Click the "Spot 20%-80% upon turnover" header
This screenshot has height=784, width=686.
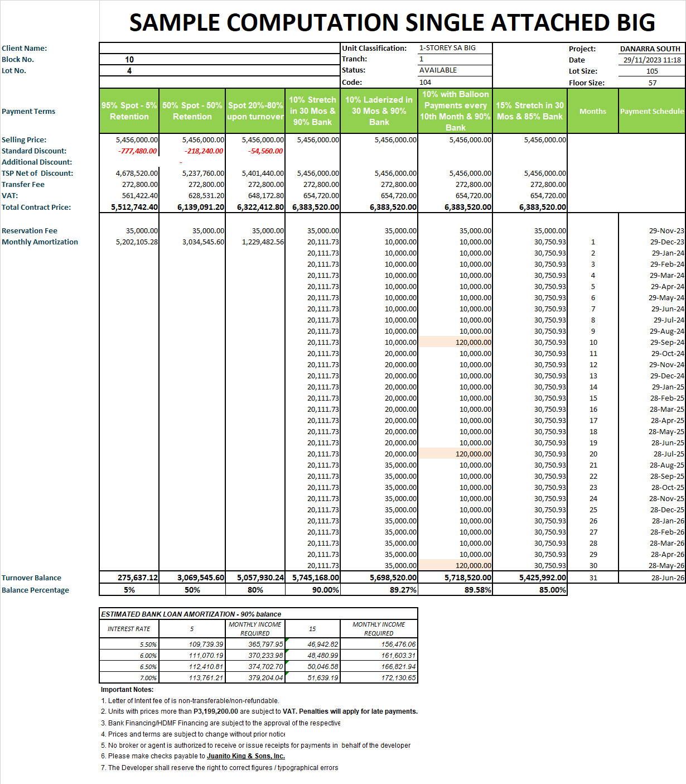(255, 111)
